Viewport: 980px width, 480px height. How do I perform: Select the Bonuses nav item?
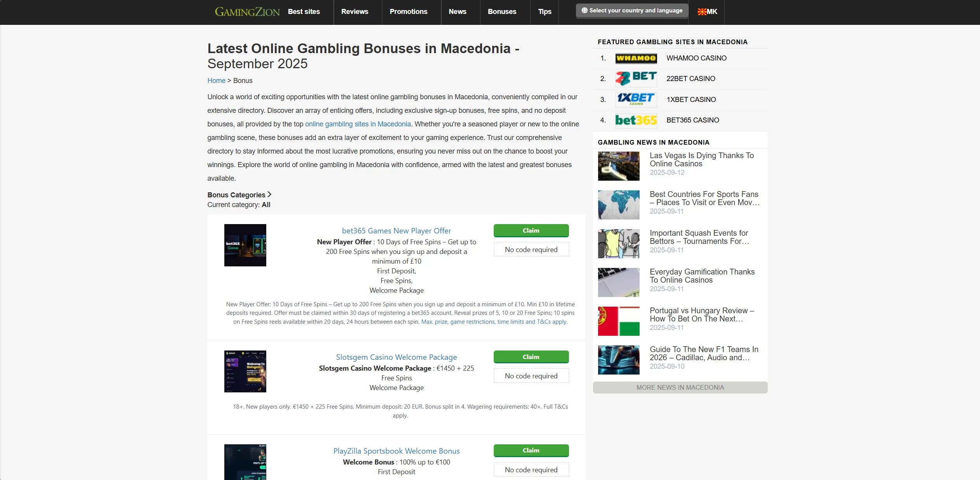(x=502, y=12)
